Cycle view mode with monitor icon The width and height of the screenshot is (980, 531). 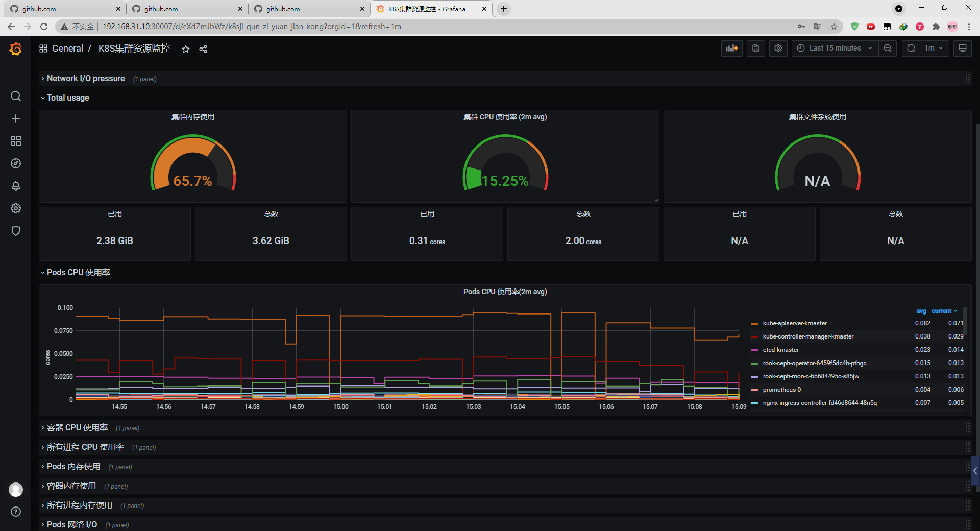pyautogui.click(x=963, y=48)
